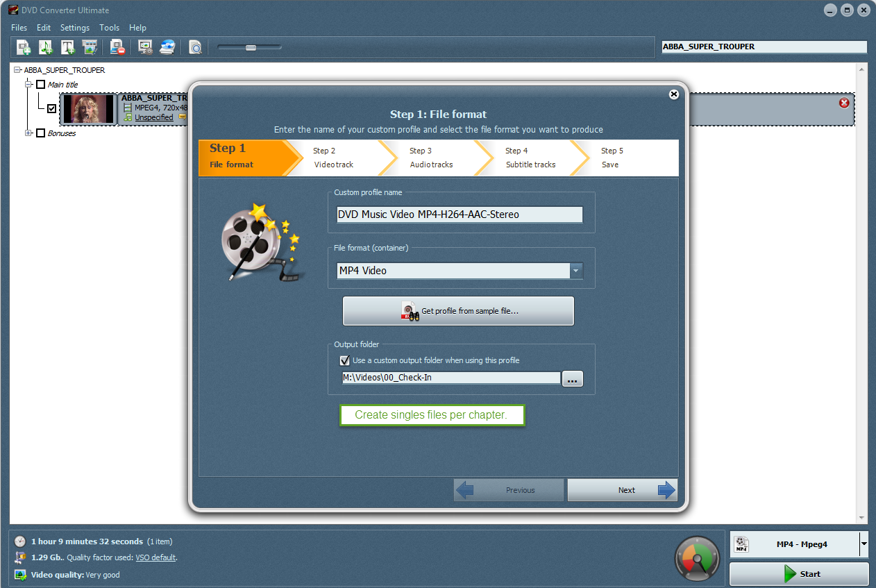876x588 pixels.
Task: Uncheck the ABBA_SUPER_TROUPER title checkbox
Action: click(x=51, y=108)
